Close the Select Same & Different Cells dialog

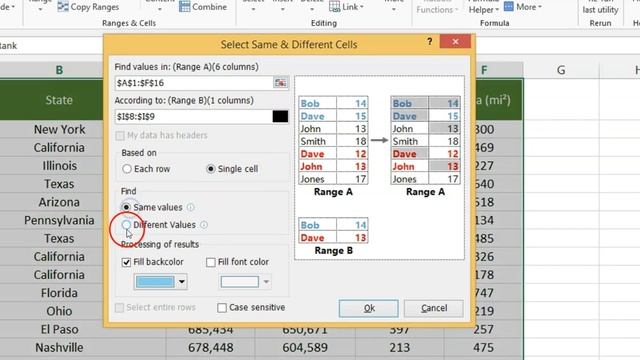455,41
